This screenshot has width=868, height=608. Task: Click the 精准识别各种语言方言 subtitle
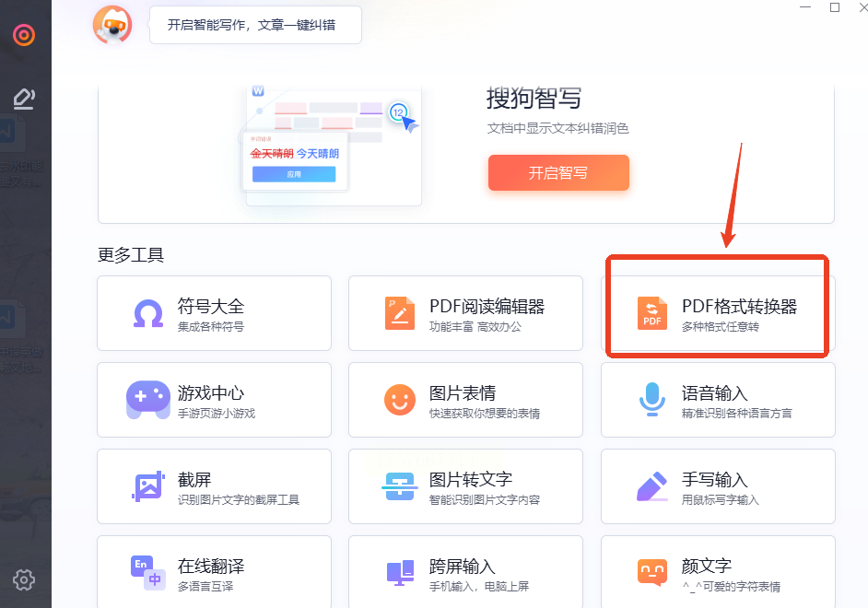(737, 414)
